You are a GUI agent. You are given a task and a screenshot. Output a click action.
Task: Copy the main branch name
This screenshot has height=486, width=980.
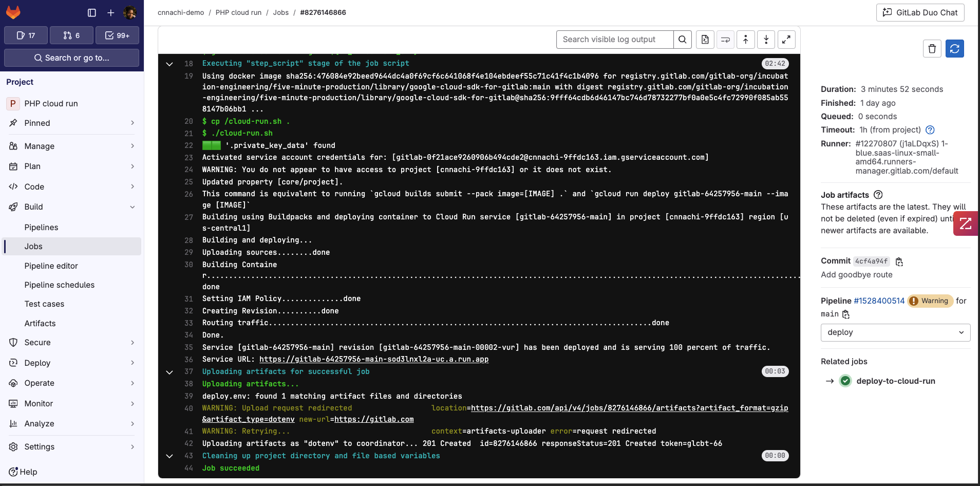click(x=846, y=314)
